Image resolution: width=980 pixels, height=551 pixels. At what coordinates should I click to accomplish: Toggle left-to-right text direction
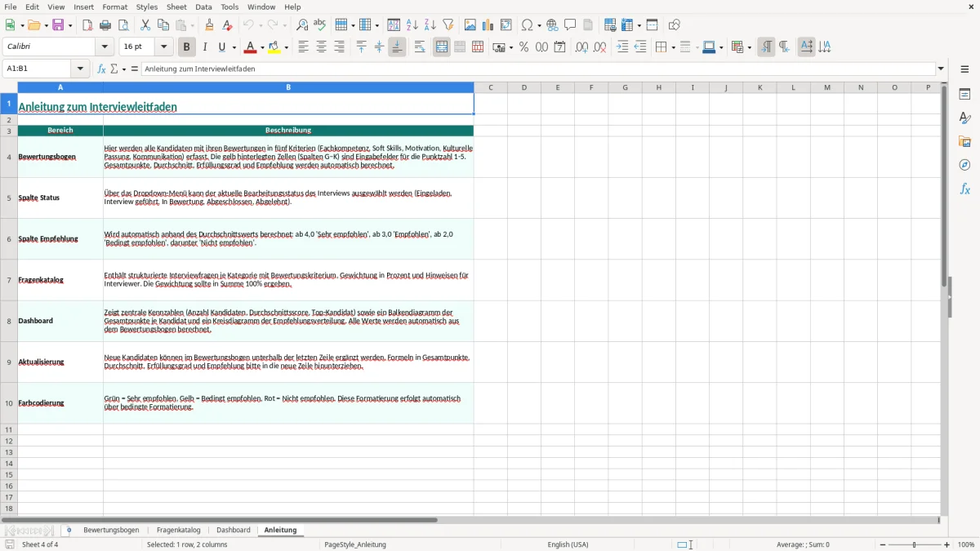point(766,47)
